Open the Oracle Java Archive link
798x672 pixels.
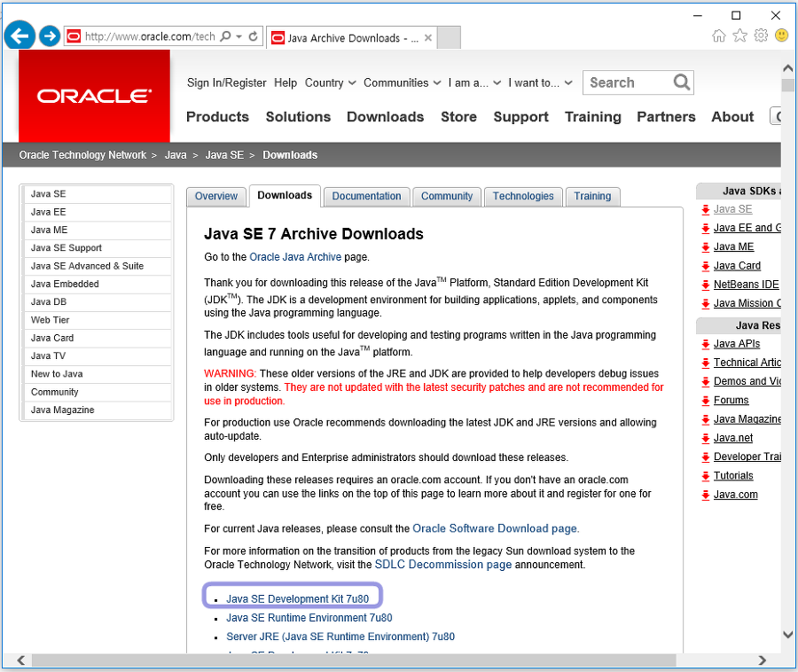[x=295, y=257]
